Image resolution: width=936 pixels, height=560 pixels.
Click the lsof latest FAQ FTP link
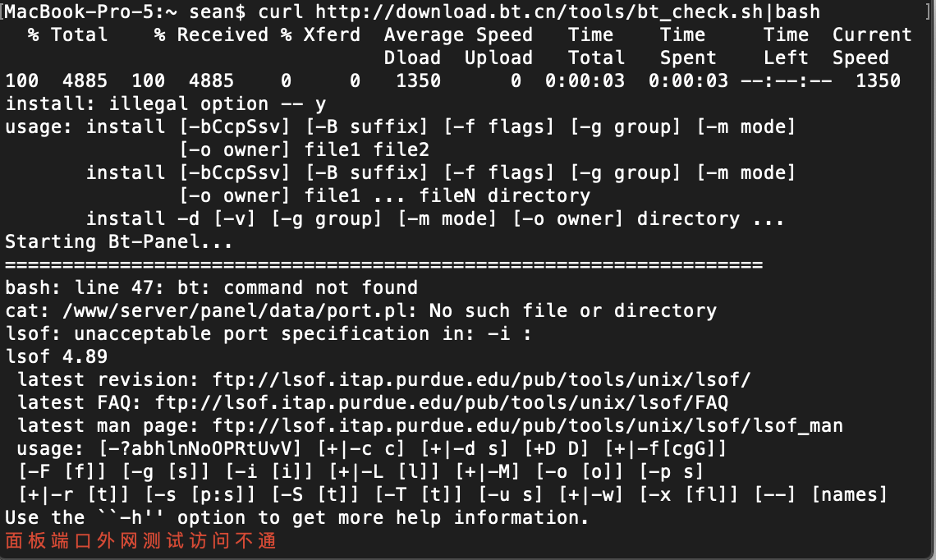[442, 403]
